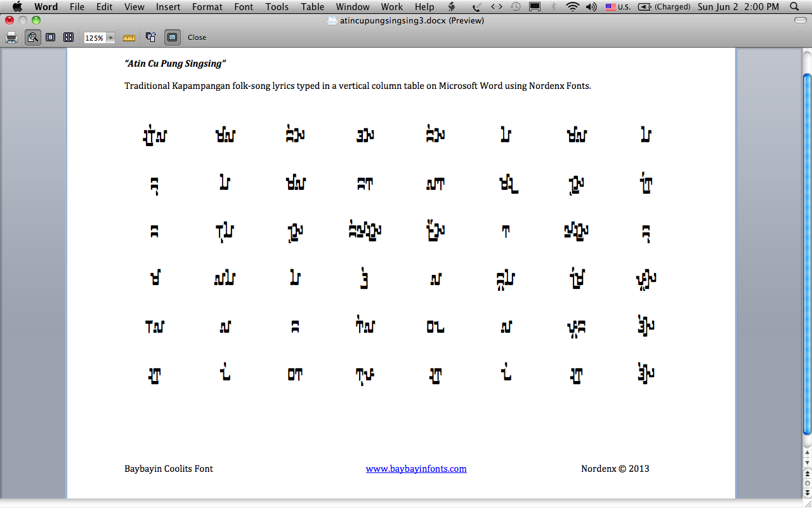Viewport: 812px width, 508px height.
Task: Open the Displays menu icon
Action: [x=535, y=7]
